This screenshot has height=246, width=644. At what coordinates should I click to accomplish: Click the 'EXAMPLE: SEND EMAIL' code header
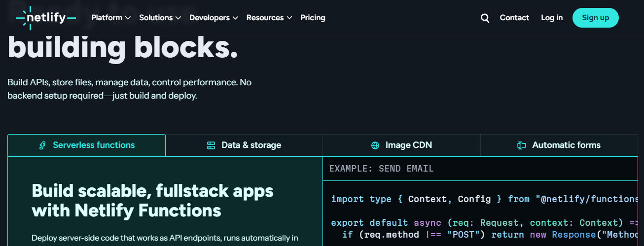(382, 169)
